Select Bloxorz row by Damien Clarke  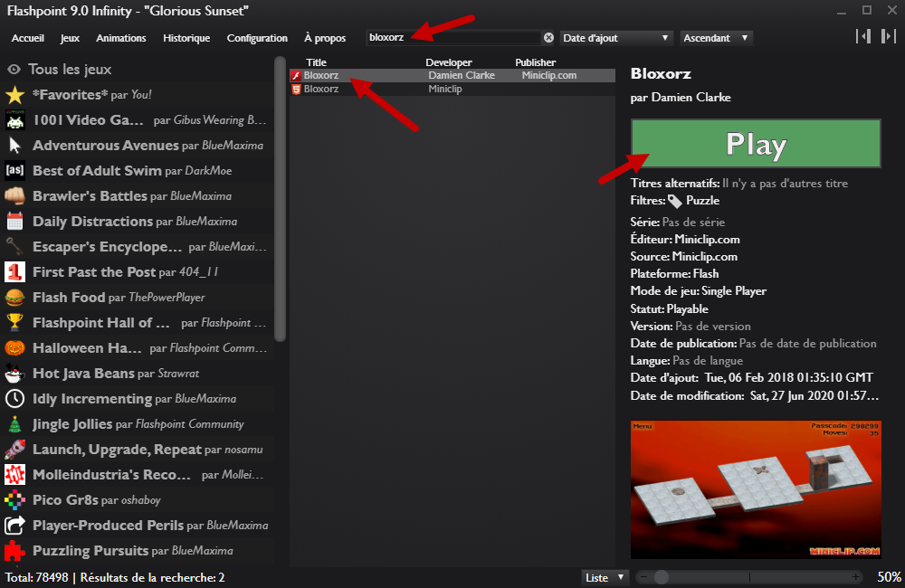[452, 76]
